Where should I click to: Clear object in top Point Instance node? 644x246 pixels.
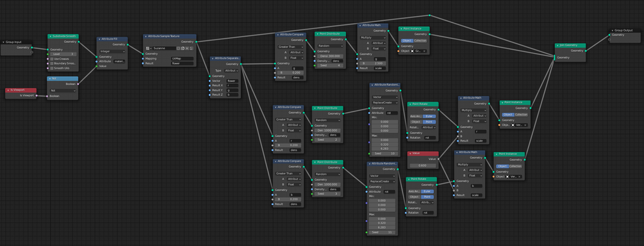pyautogui.click(x=424, y=51)
